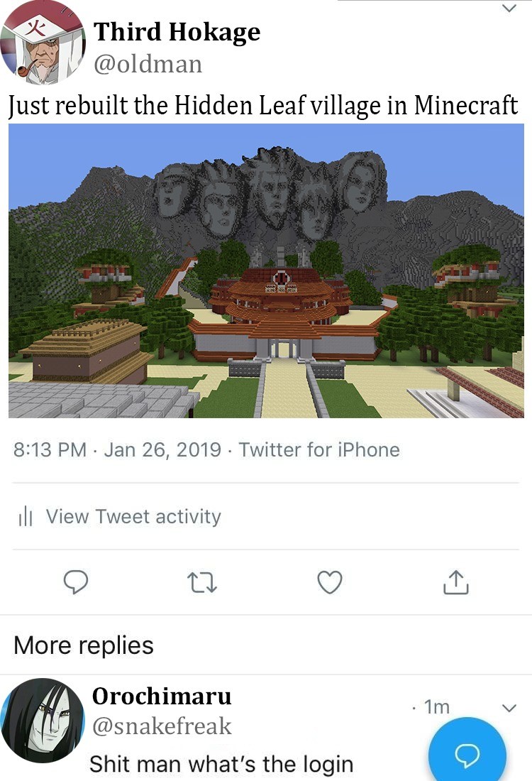The height and width of the screenshot is (781, 532).
Task: Click the Third Hokage display name
Action: click(x=177, y=32)
